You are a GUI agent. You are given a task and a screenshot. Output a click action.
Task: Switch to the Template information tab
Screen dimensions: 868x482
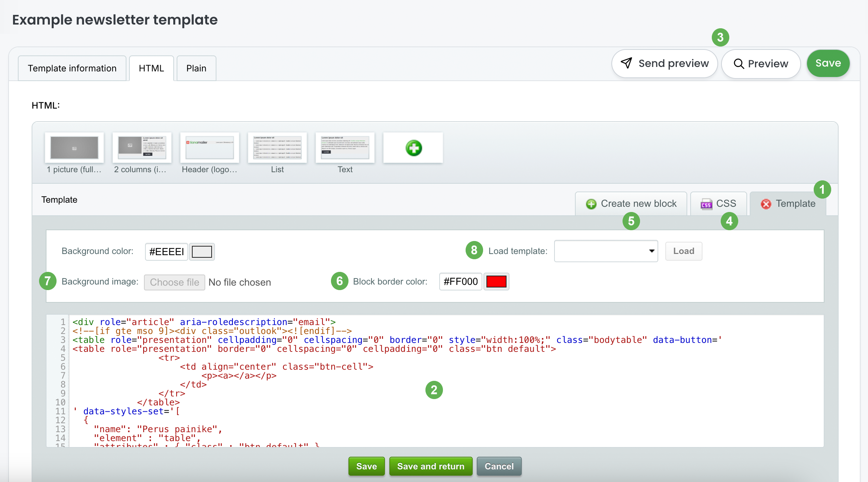[x=72, y=68]
